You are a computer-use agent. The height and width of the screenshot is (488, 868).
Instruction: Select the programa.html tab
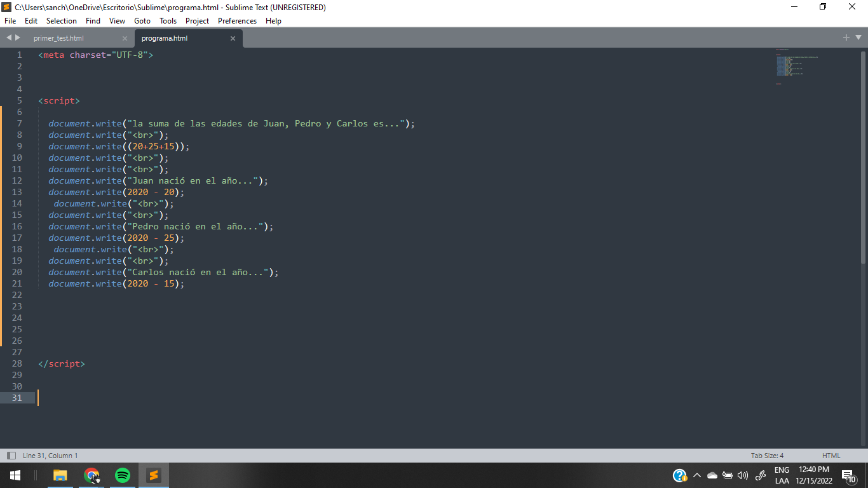pos(165,38)
